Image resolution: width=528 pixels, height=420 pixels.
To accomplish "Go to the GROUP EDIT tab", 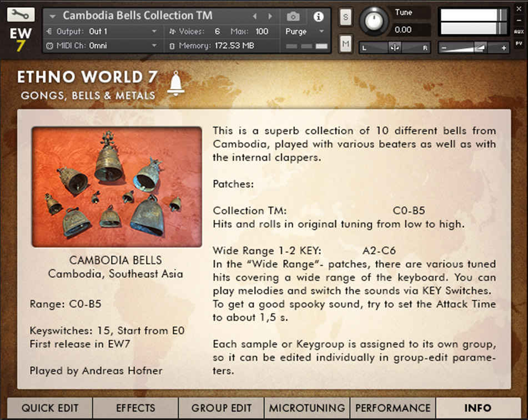I will pos(222,408).
